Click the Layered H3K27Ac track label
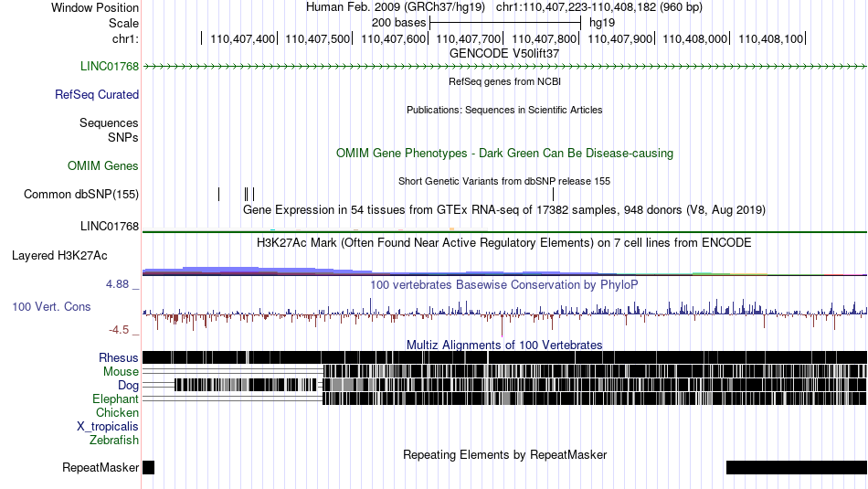The width and height of the screenshot is (868, 489). [59, 255]
